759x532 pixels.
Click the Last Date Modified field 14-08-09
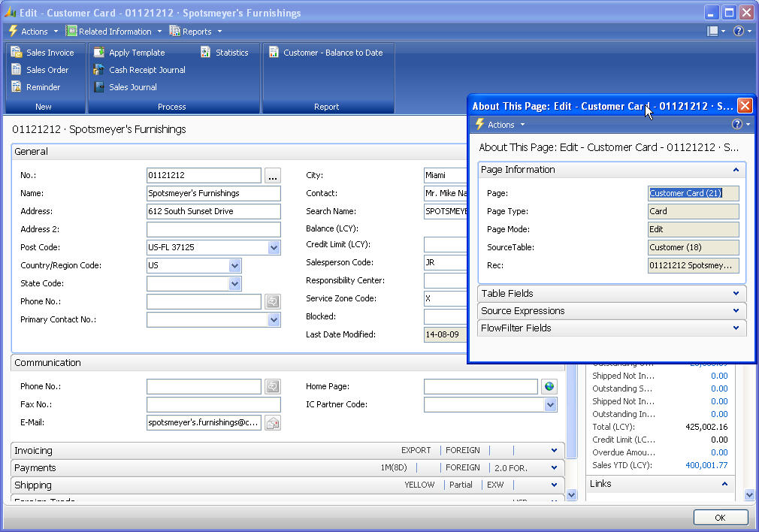pyautogui.click(x=446, y=334)
